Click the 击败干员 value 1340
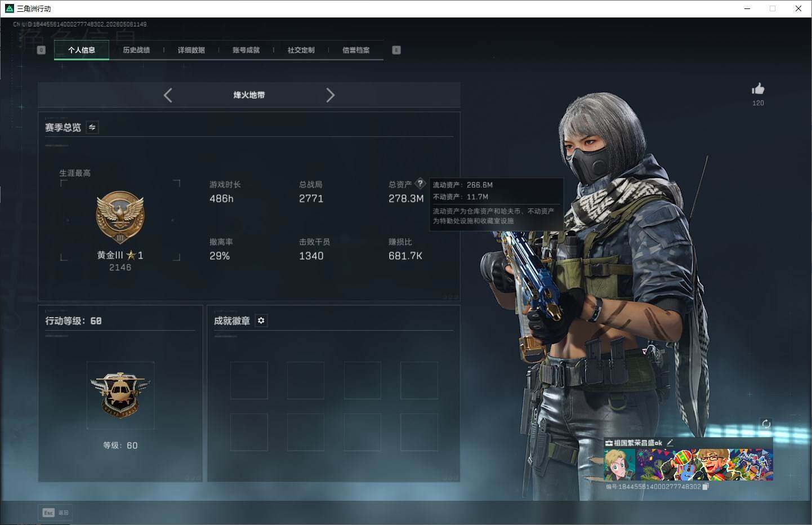Screen dimensions: 812x525 click(x=311, y=256)
